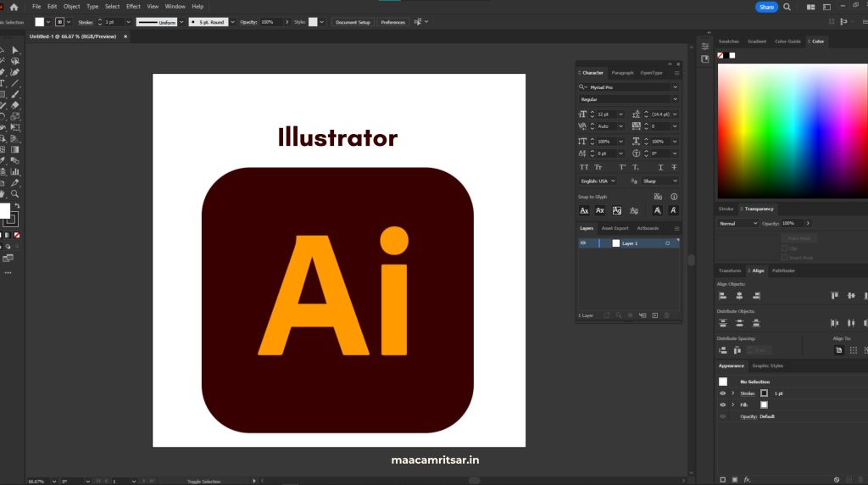Click the Home icon
The width and height of the screenshot is (868, 485).
tap(14, 7)
